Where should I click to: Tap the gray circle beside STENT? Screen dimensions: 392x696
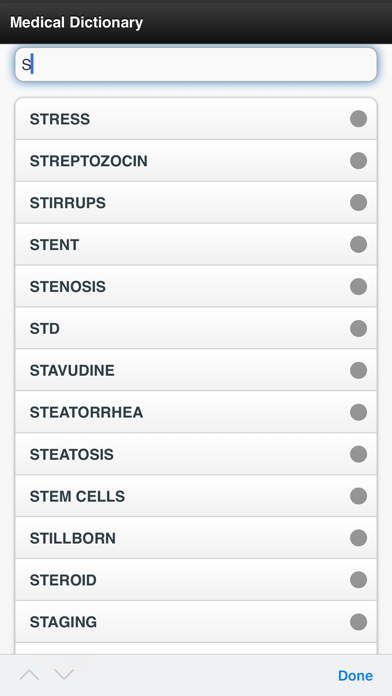tap(358, 245)
